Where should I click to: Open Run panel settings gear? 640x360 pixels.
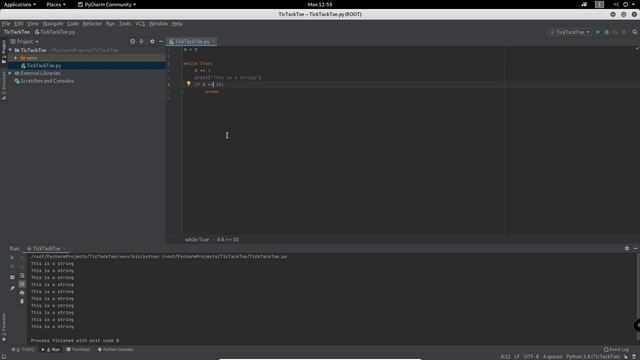click(x=627, y=248)
